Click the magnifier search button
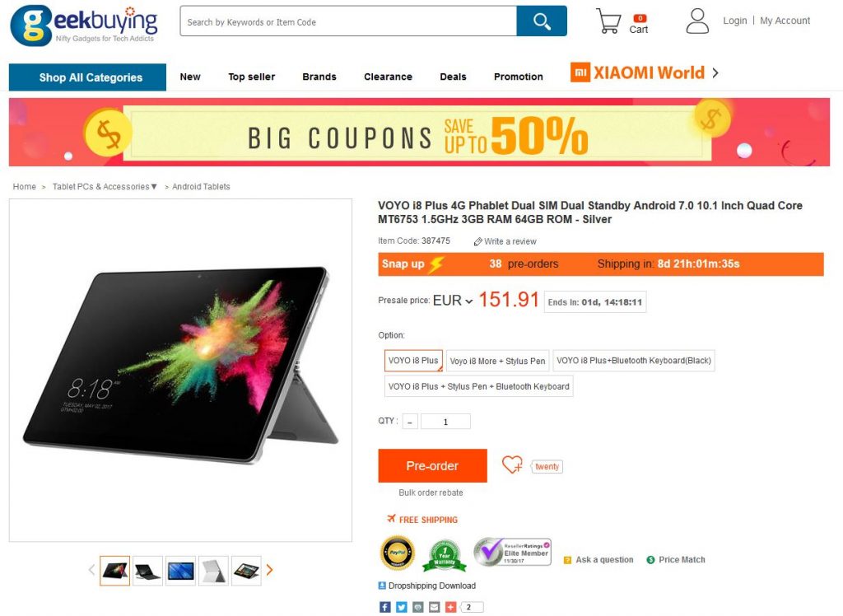The width and height of the screenshot is (843, 616). point(542,21)
